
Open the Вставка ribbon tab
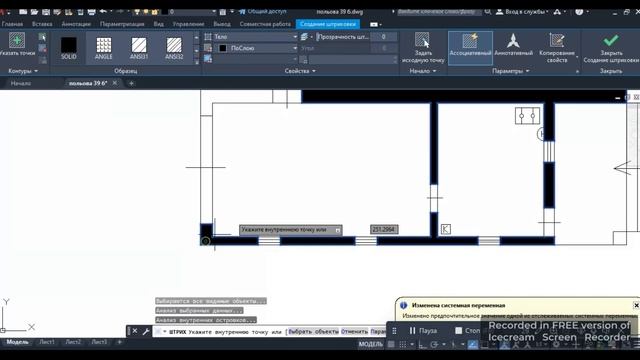pos(42,24)
